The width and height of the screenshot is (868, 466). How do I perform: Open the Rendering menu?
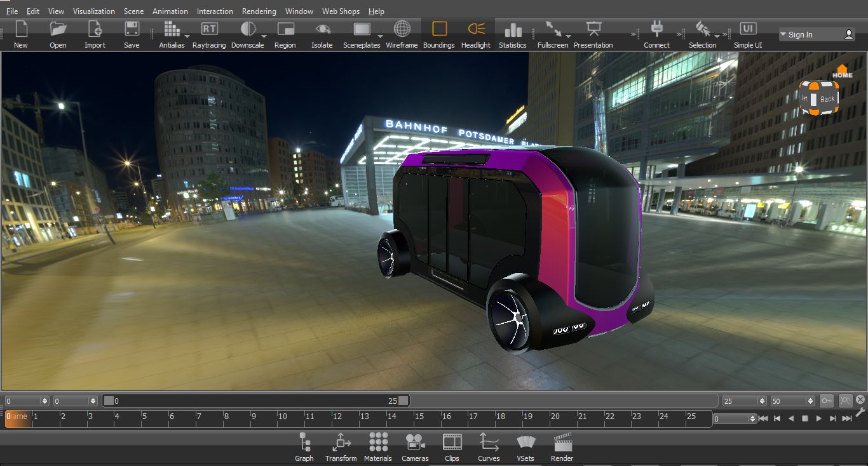(x=259, y=11)
